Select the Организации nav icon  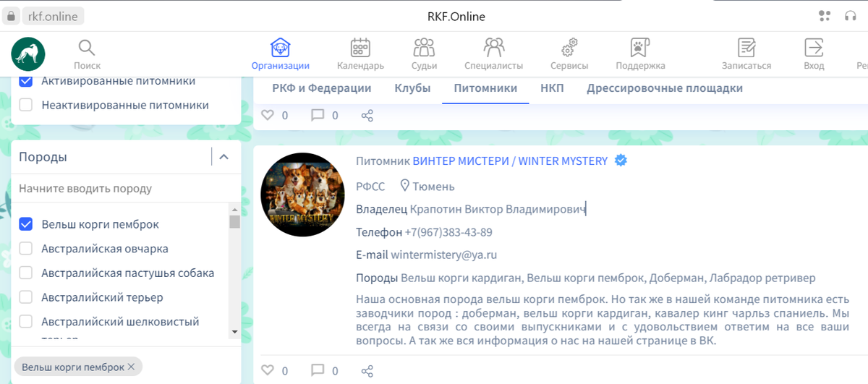tap(280, 48)
